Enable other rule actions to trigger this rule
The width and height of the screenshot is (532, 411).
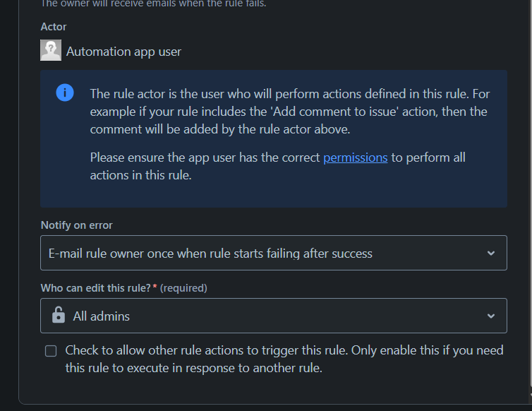[51, 351]
